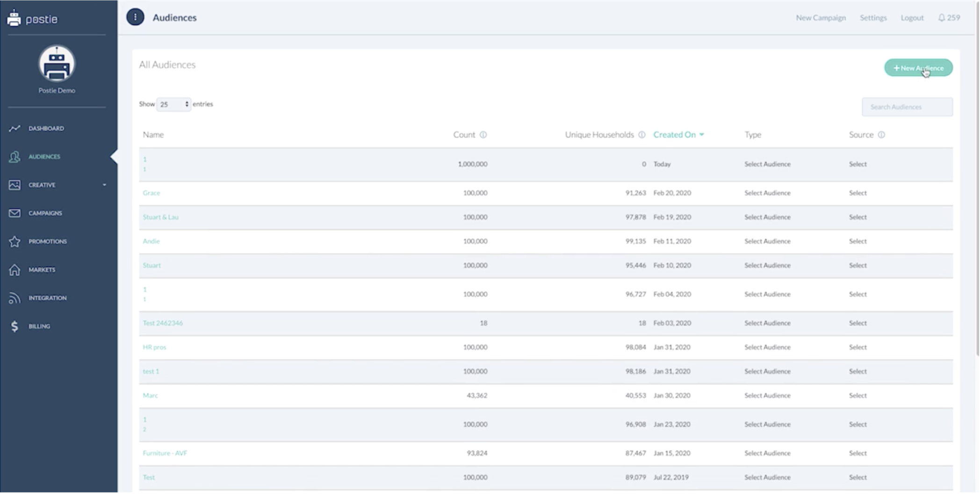Screen dimensions: 980x494
Task: Click the Postie Demo robot avatar
Action: tap(57, 64)
